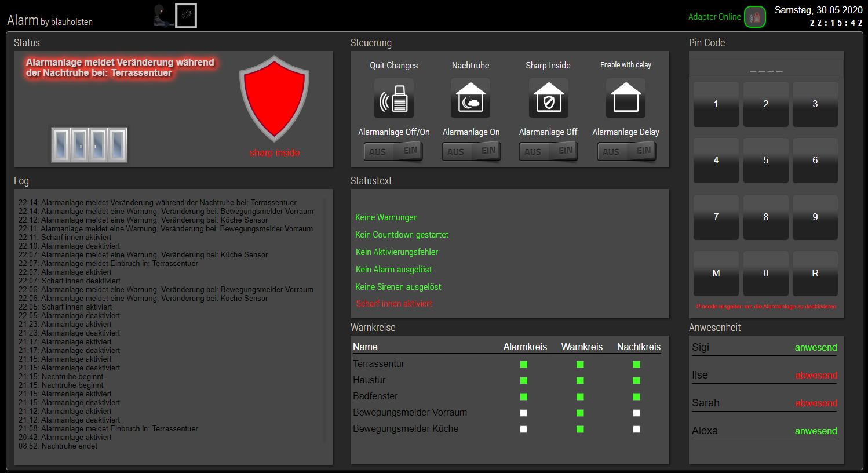868x473 pixels.
Task: Click the 'Kein Aktivierungsfehler' status line
Action: point(397,252)
